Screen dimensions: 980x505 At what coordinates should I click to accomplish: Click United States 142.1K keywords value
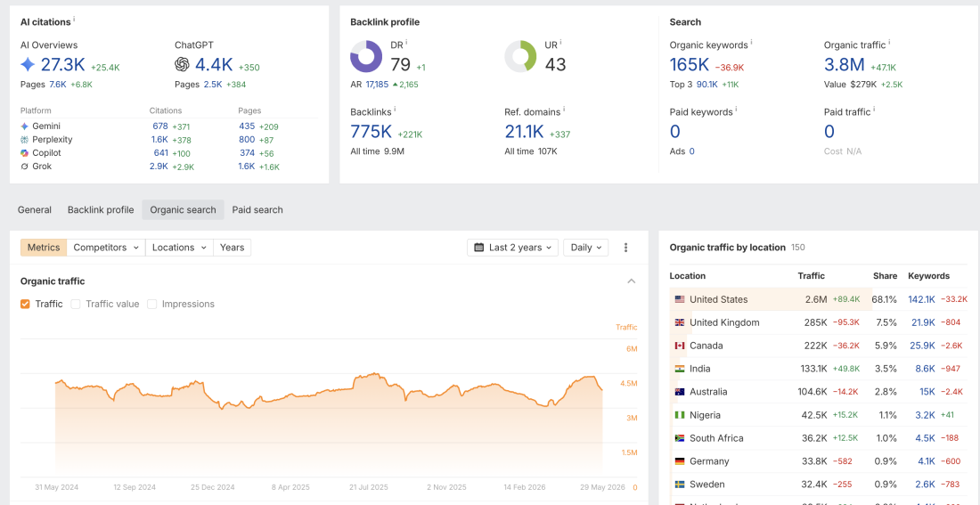(921, 299)
